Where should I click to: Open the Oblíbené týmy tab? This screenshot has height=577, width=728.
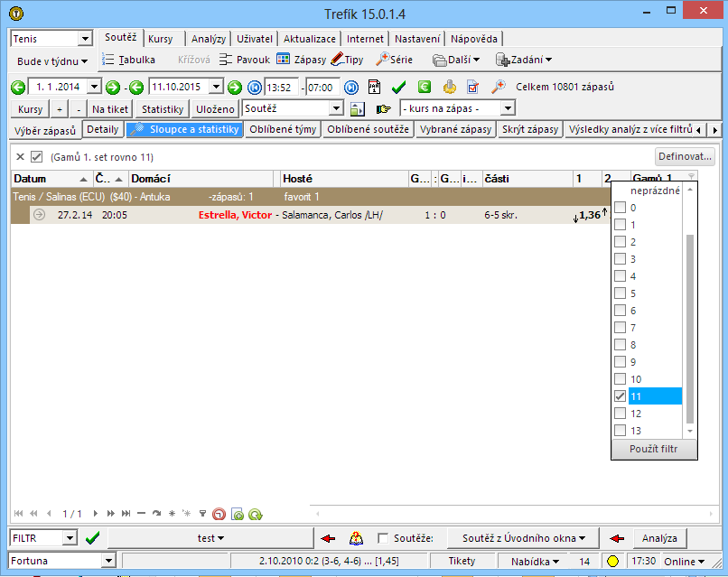[x=283, y=130]
